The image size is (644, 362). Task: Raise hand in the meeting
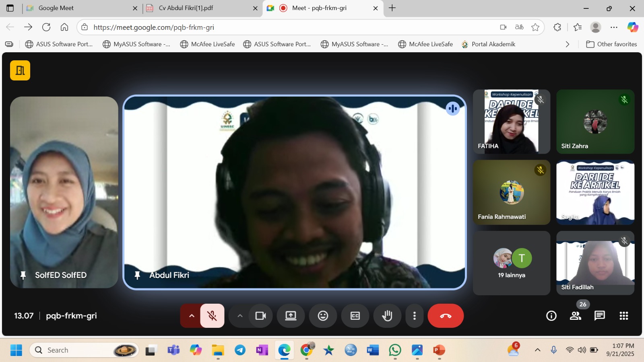click(387, 316)
